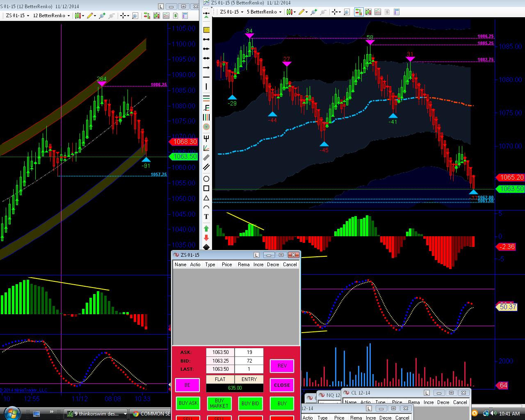525x420 pixels.
Task: Click the green BUY ASK button
Action: click(188, 404)
